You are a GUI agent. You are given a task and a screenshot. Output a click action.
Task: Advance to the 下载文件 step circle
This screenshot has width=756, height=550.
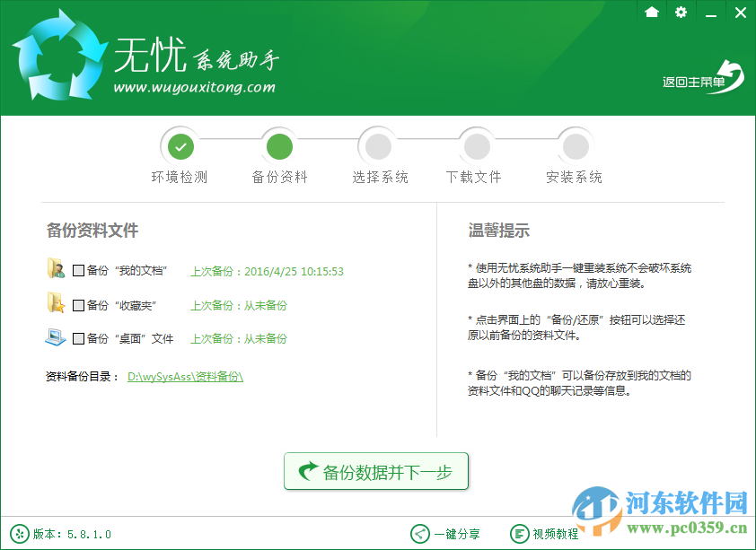click(x=476, y=144)
